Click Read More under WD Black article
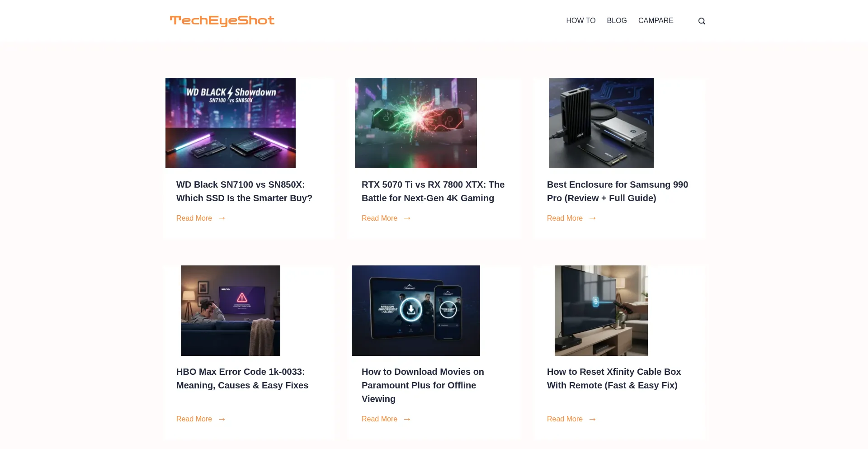 click(194, 218)
